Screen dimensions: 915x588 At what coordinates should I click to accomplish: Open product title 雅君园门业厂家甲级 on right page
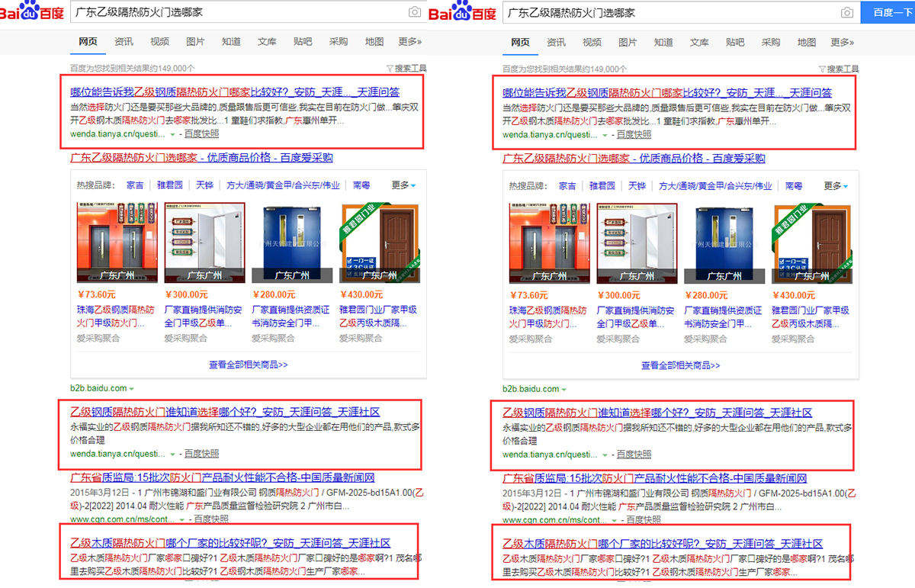(x=811, y=316)
